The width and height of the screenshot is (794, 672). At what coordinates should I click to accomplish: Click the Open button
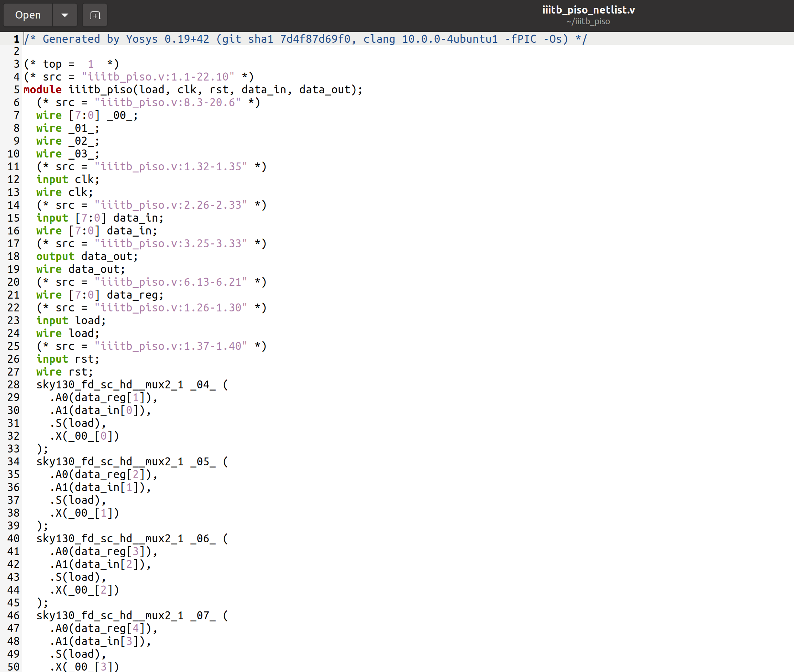(x=27, y=15)
